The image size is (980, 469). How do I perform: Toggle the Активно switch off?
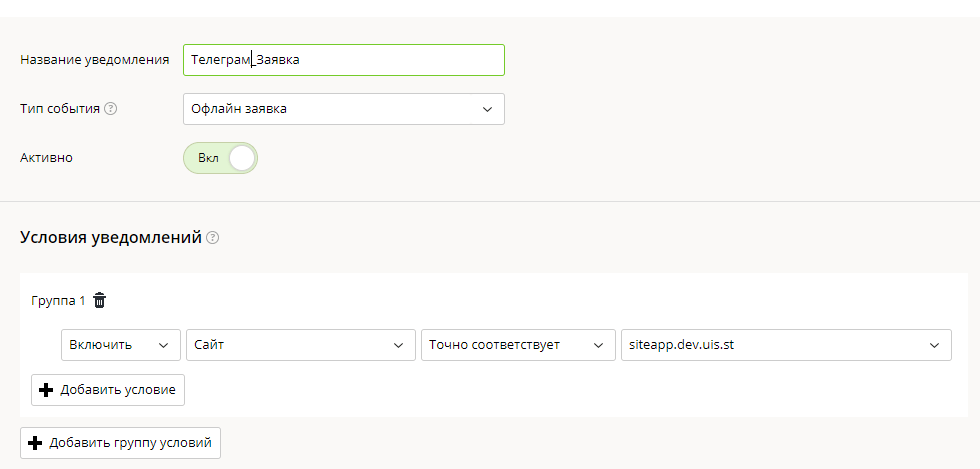(220, 158)
